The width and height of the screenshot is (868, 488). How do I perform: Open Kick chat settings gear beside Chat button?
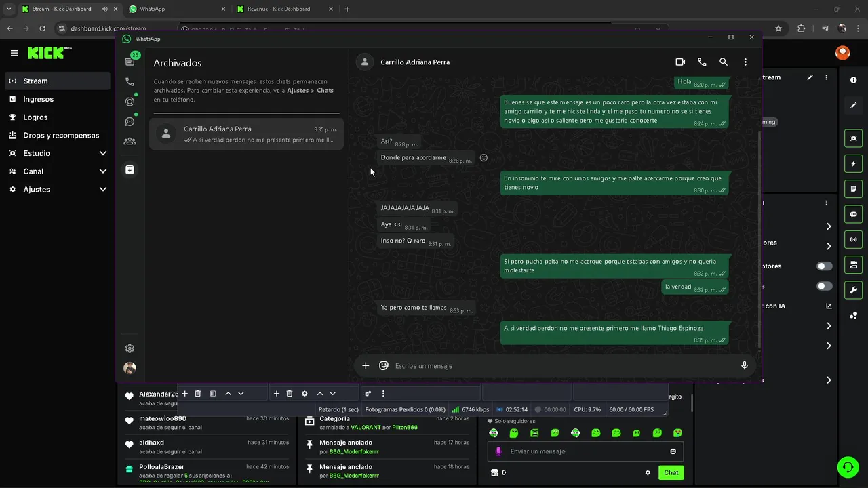pos(648,472)
